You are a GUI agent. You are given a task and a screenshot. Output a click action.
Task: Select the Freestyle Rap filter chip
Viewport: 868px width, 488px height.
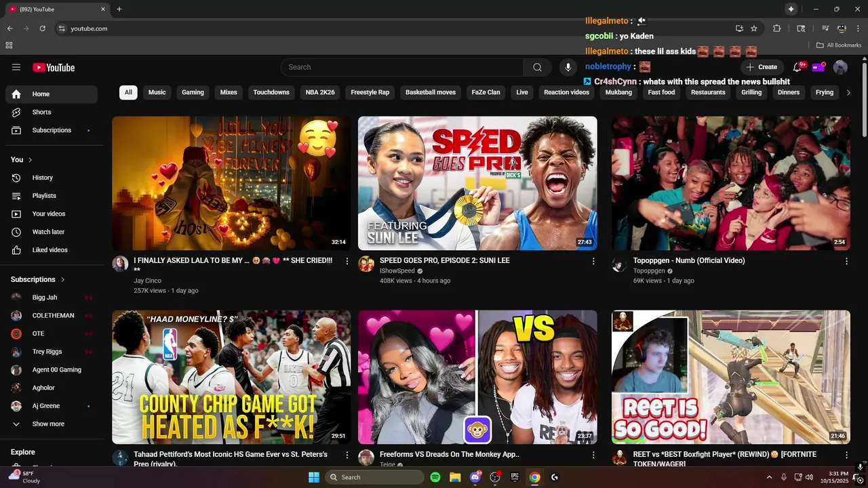(x=370, y=92)
